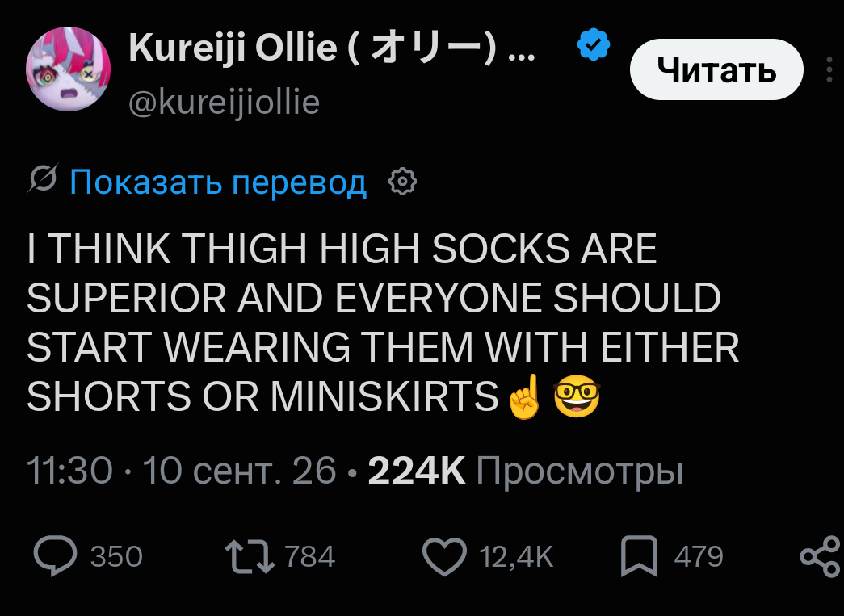Click the 784 reposts count

coord(309,556)
